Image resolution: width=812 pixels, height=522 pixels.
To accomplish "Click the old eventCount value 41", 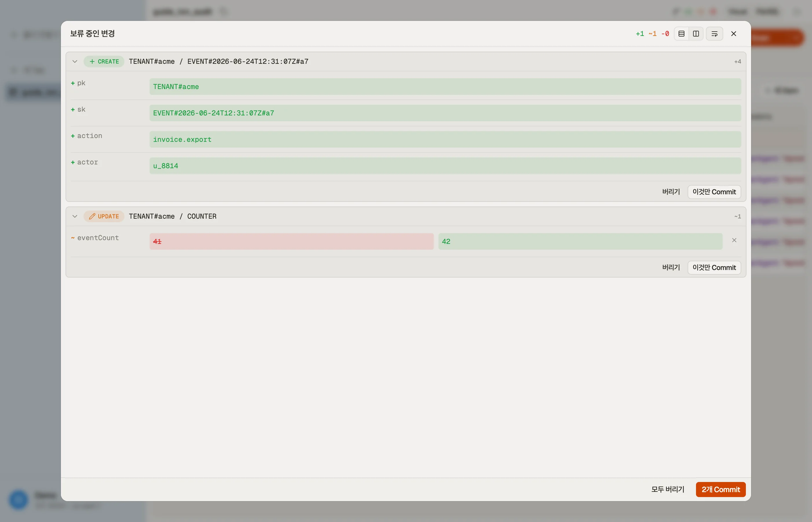I will (x=291, y=241).
